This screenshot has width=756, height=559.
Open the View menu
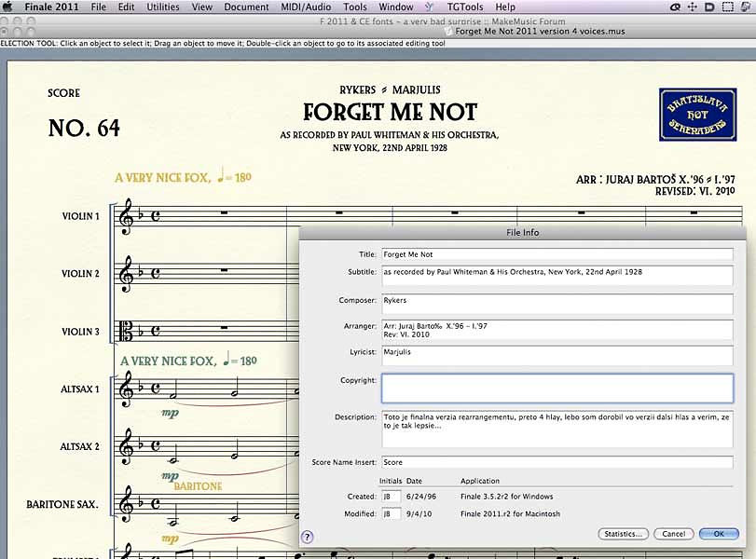click(201, 7)
